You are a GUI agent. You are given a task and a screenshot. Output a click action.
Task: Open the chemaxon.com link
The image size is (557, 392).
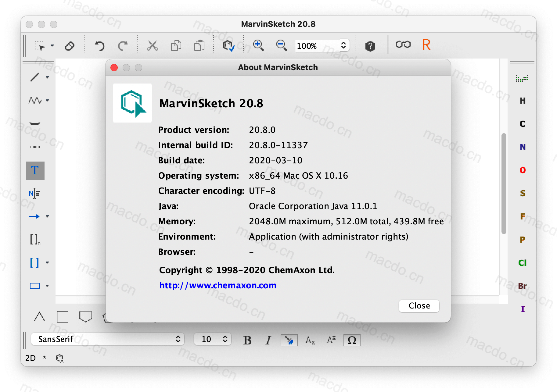click(x=218, y=285)
